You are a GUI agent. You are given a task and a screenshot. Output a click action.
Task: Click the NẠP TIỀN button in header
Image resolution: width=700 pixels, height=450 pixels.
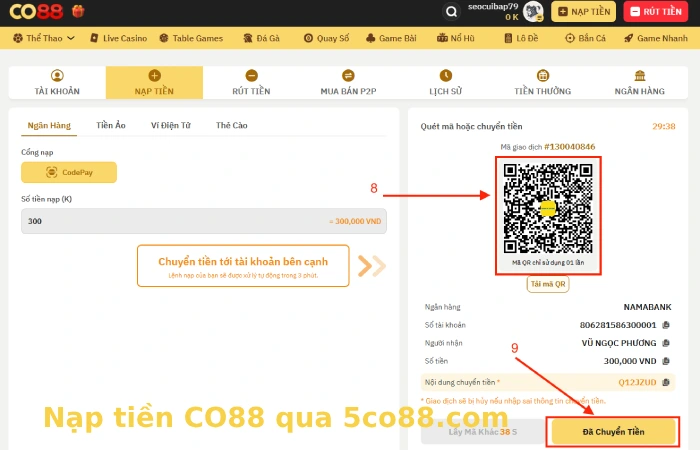583,12
